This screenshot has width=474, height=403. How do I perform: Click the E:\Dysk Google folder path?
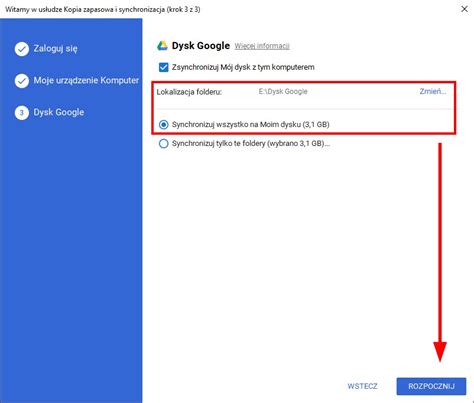(x=283, y=91)
